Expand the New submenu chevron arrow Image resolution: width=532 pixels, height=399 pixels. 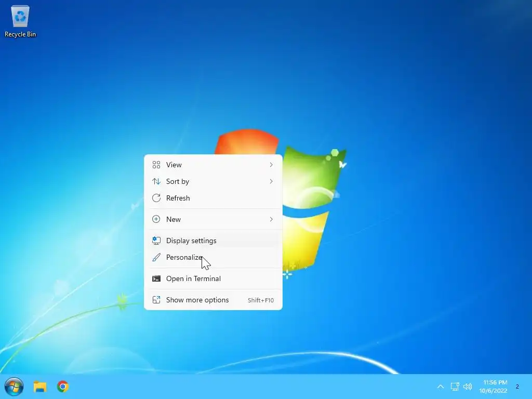pyautogui.click(x=271, y=220)
